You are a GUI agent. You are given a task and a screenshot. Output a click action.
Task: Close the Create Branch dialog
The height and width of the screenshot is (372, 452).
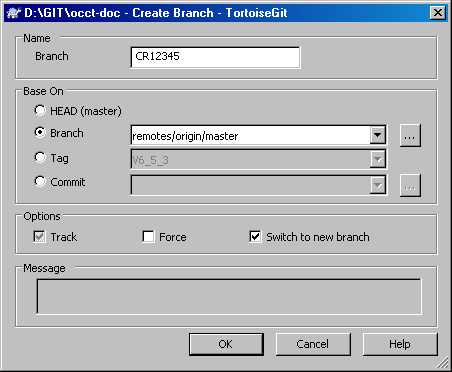[438, 13]
